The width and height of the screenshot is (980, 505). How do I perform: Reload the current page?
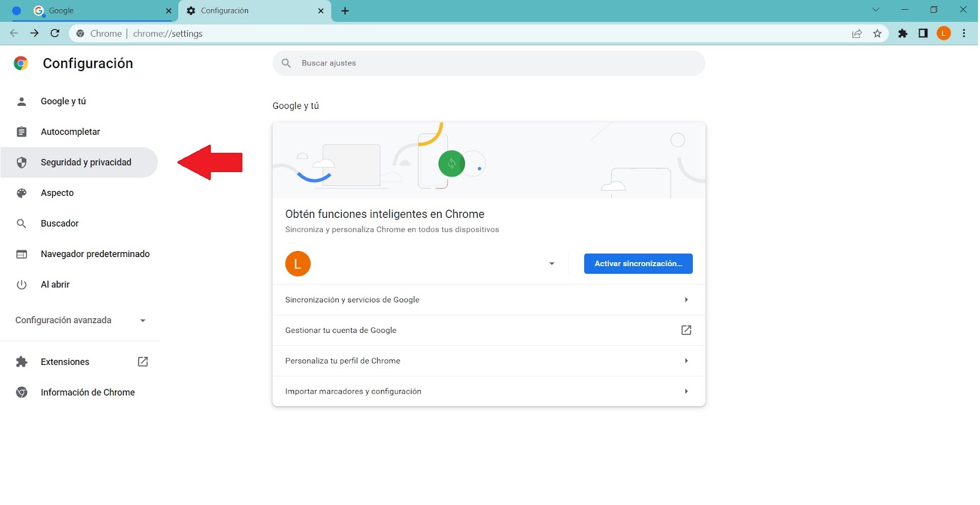click(x=55, y=33)
